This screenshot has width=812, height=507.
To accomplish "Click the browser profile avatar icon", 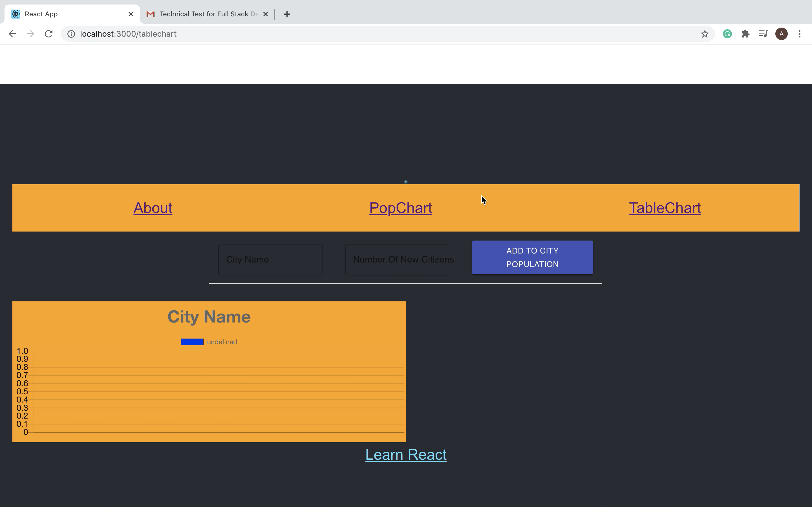I will pos(782,34).
